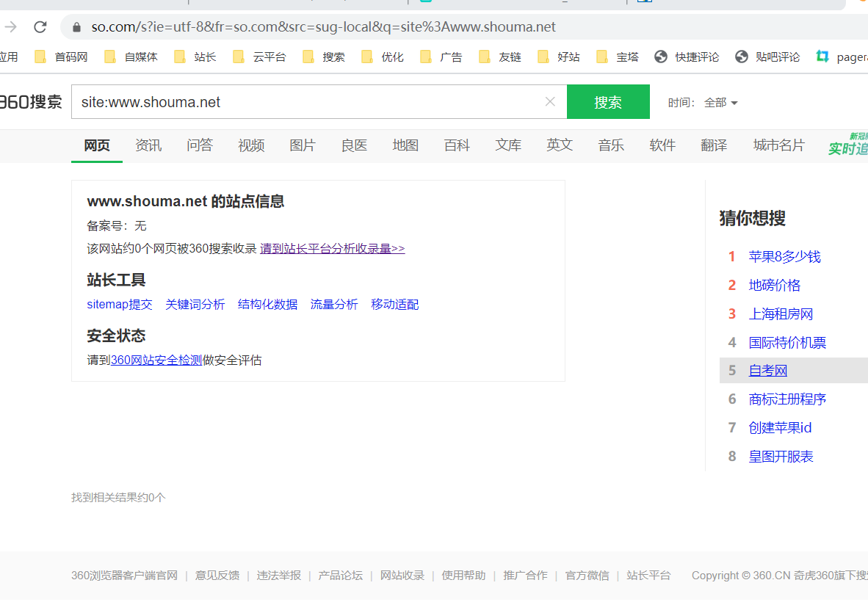
Task: Switch to the 文库 tab
Action: click(x=509, y=145)
